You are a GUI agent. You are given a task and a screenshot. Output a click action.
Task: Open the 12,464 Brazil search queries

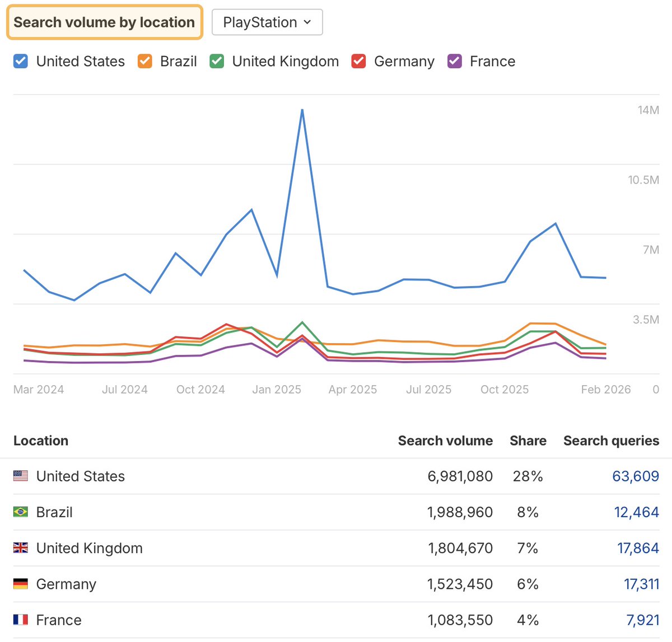(x=637, y=512)
